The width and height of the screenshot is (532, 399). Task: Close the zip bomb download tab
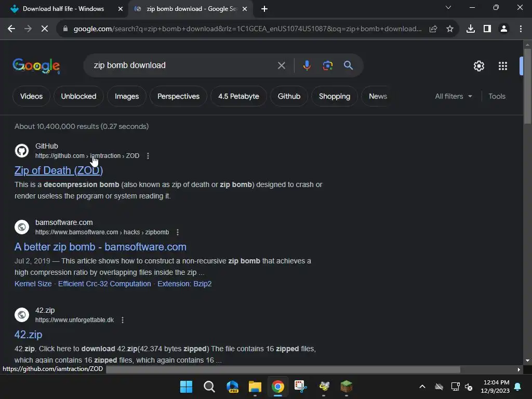[x=245, y=9]
